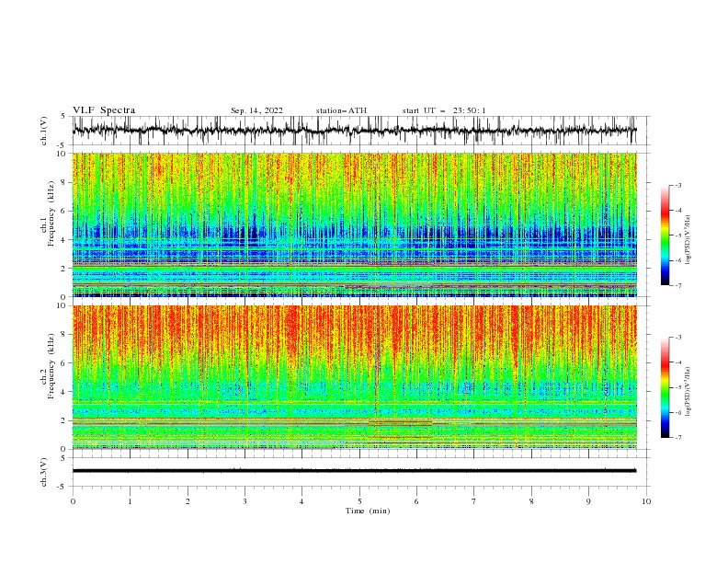Click the "VLF Spectra" plot title
Image resolution: width=728 pixels, height=563 pixels.
point(104,110)
